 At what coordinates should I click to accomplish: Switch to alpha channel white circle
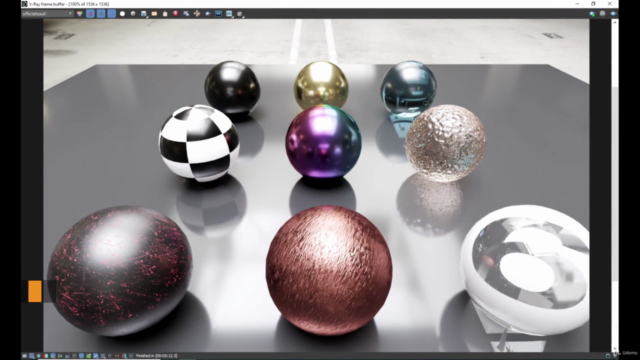(122, 13)
